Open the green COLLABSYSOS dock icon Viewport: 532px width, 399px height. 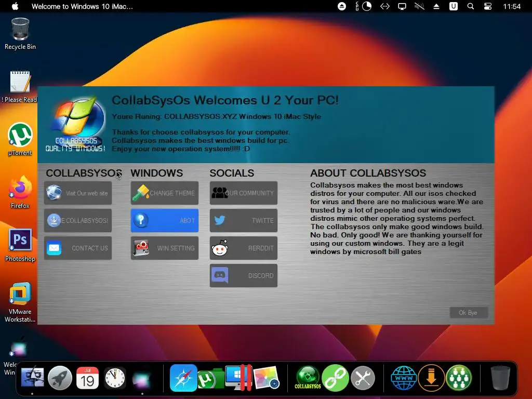[308, 378]
